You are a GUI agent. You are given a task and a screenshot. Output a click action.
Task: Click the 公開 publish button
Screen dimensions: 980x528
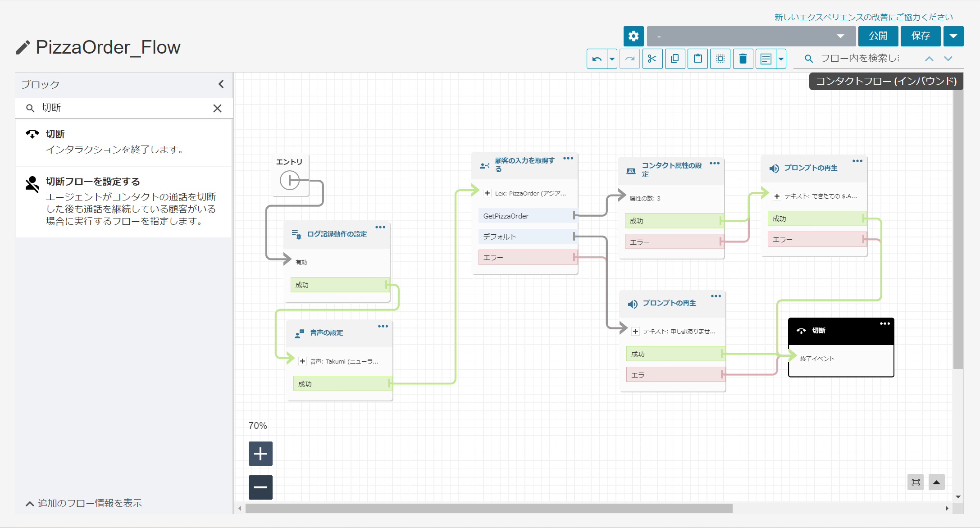click(878, 36)
